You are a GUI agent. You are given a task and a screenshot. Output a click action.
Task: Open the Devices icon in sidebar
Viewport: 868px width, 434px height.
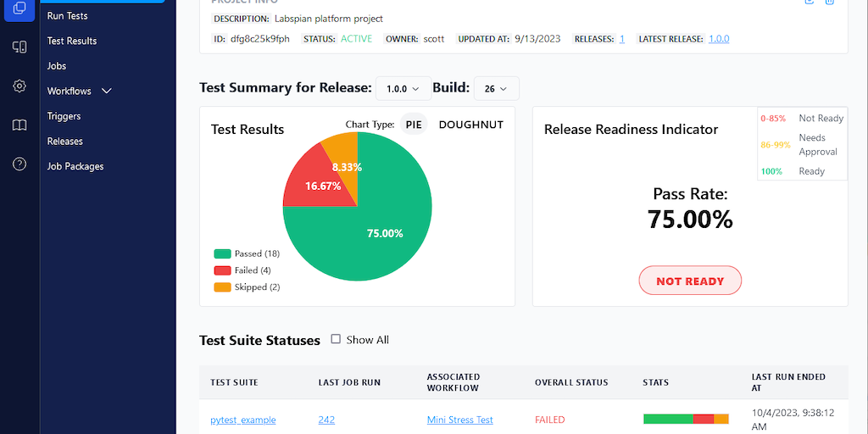[19, 47]
